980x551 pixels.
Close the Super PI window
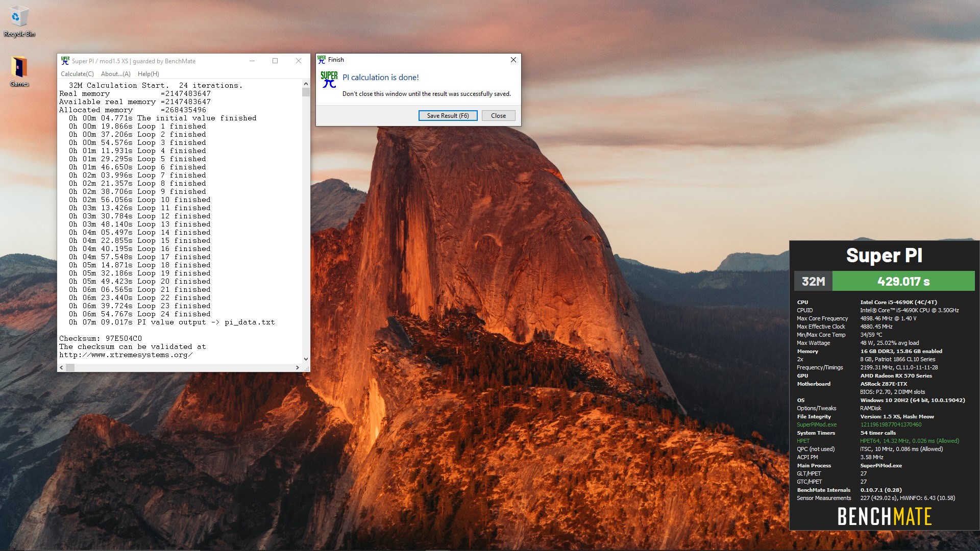tap(299, 61)
